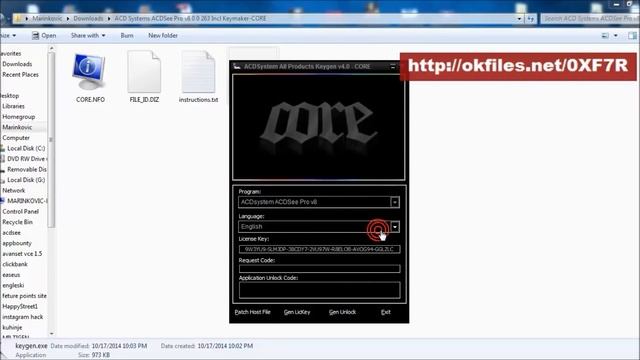
Task: Select the appbounty folder in sidebar
Action: pos(17,243)
